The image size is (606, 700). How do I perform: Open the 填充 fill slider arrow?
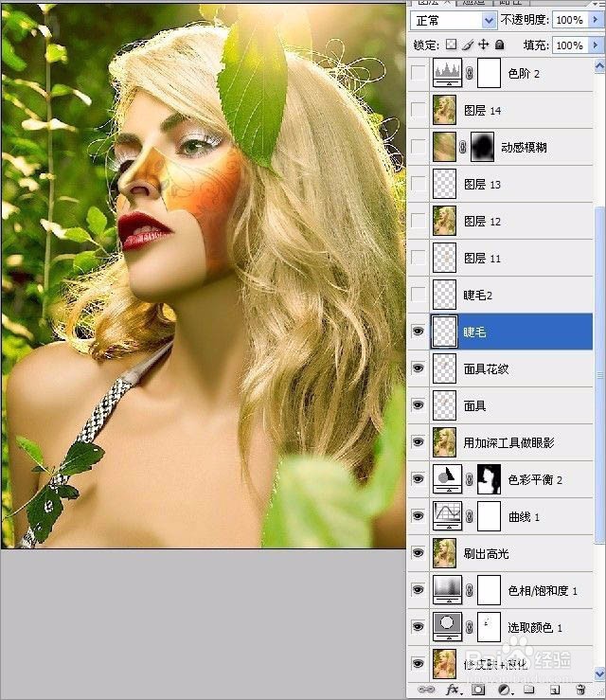595,45
